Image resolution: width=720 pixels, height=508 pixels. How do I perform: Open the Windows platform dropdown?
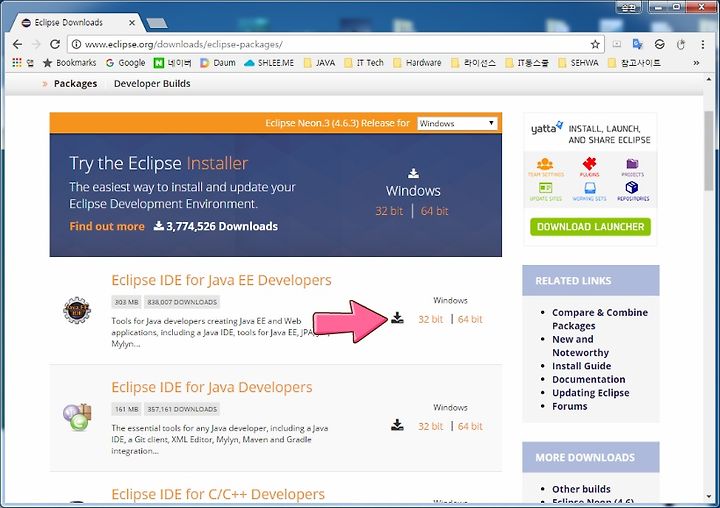pyautogui.click(x=457, y=123)
